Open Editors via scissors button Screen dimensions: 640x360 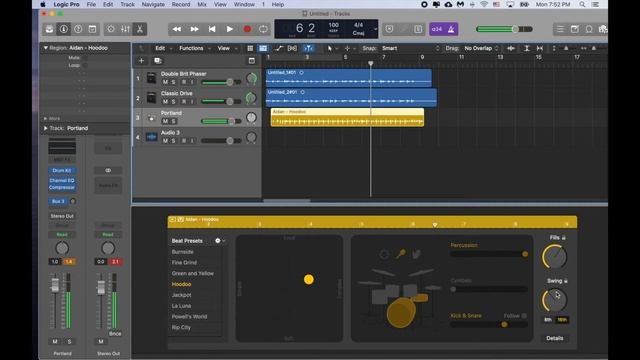point(140,29)
